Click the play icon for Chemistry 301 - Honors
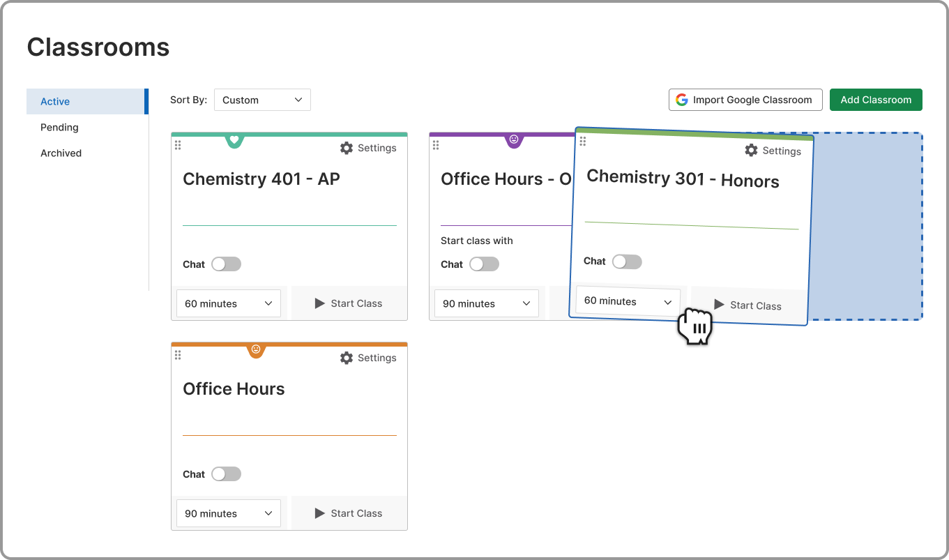Image resolution: width=949 pixels, height=560 pixels. [x=719, y=305]
